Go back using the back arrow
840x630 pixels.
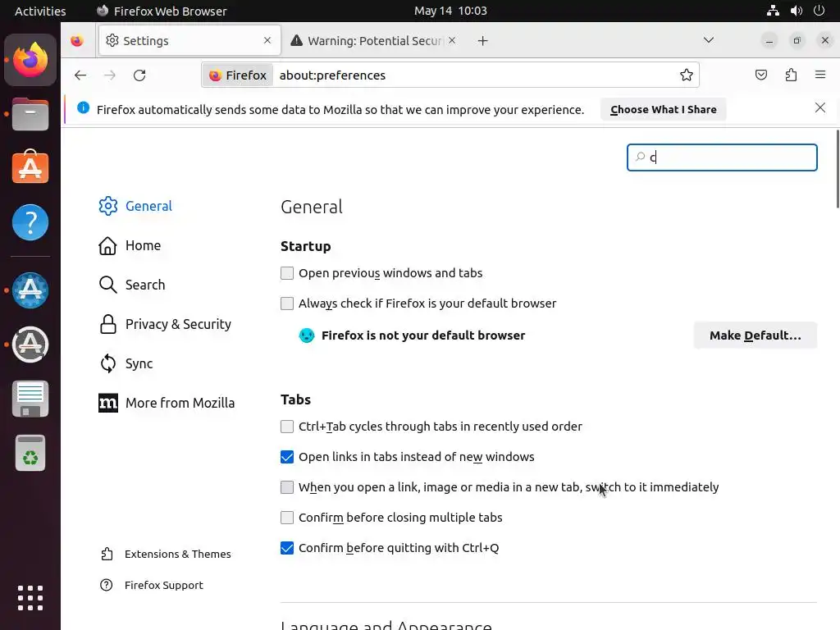(x=80, y=75)
